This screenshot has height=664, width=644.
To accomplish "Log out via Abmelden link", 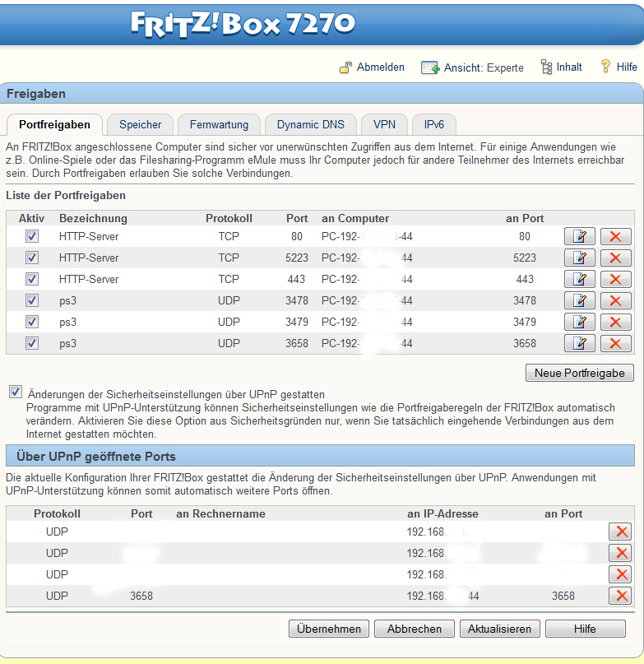I will tap(381, 67).
